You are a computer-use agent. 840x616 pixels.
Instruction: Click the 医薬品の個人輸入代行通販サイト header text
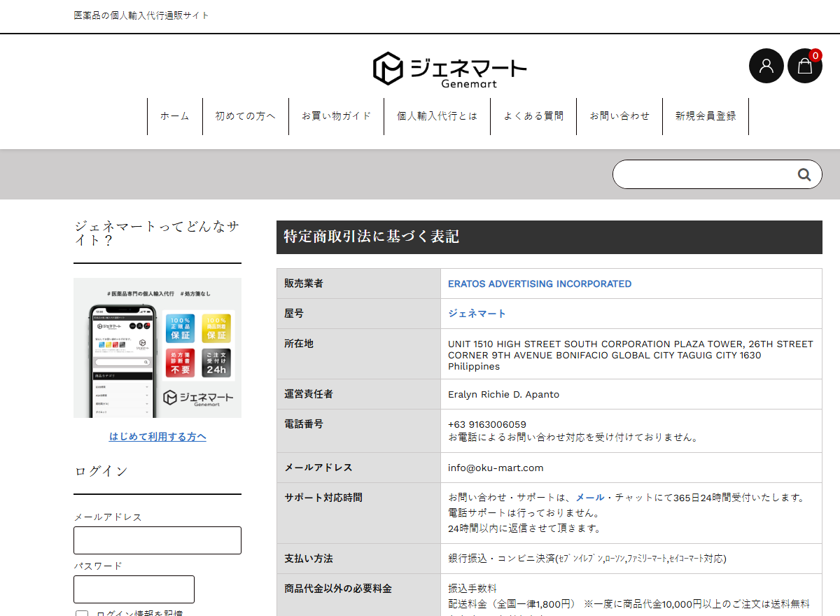point(141,15)
